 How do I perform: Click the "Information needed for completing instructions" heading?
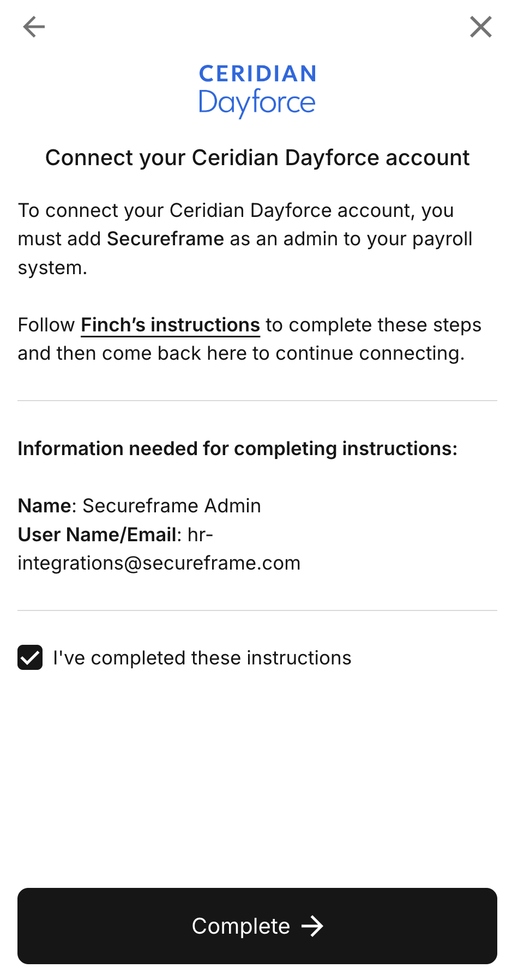[x=238, y=449]
